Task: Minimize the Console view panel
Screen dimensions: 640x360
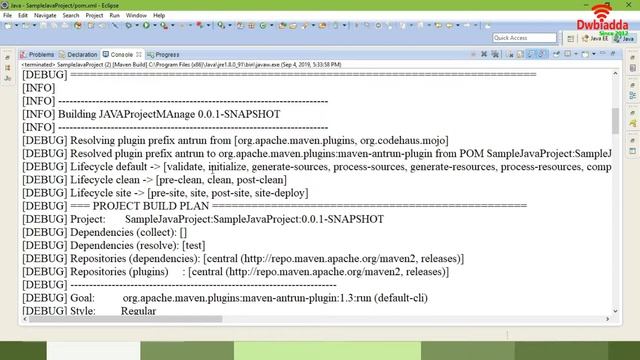Action: [603, 53]
